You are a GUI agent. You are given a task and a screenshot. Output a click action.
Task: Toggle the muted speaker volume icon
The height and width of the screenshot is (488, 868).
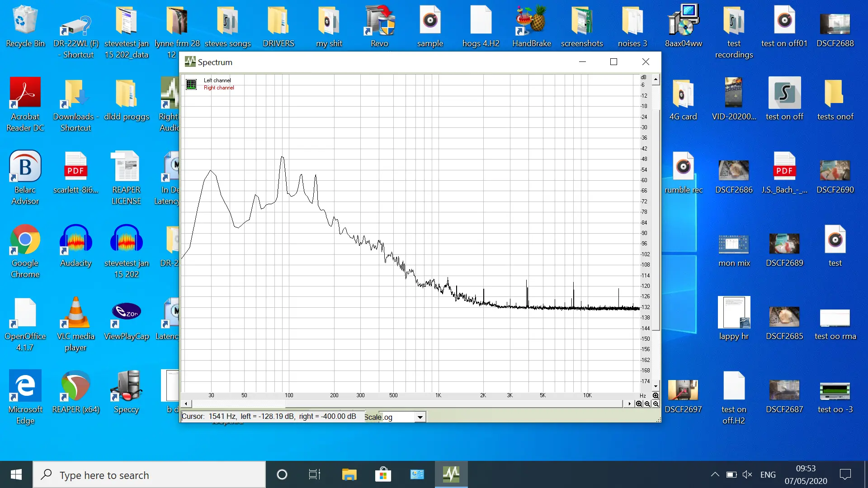747,474
